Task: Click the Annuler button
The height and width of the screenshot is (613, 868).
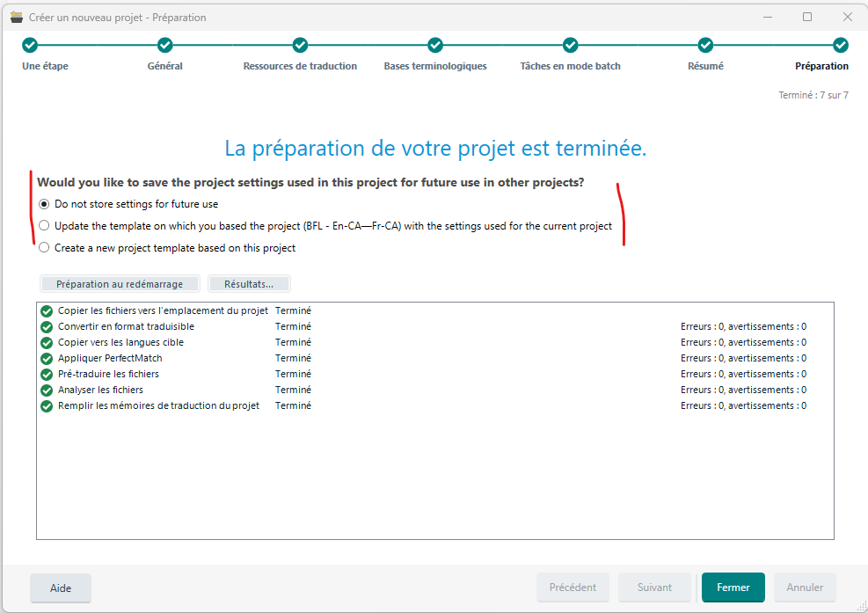Action: [805, 587]
